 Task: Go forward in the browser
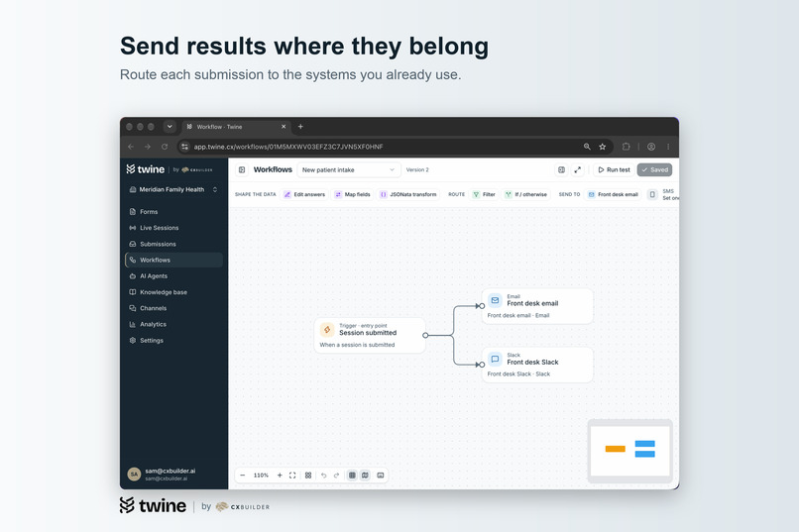tap(148, 147)
